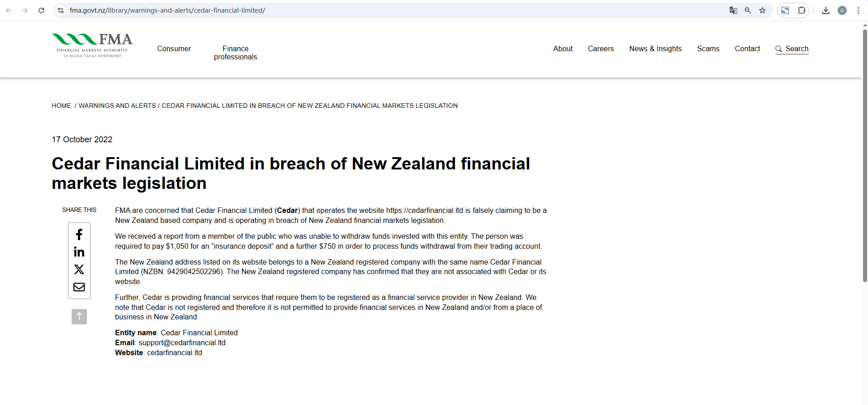Image resolution: width=868 pixels, height=405 pixels.
Task: Share the article on LinkedIn
Action: click(79, 252)
